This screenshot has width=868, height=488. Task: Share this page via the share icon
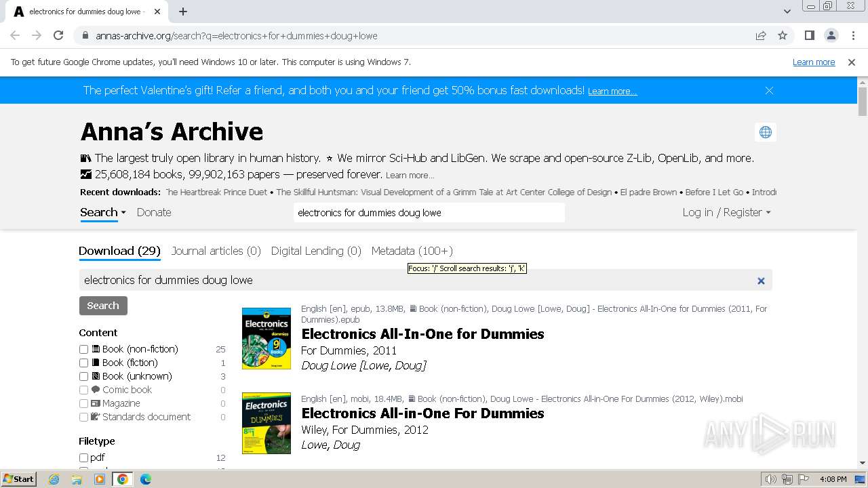(x=761, y=35)
